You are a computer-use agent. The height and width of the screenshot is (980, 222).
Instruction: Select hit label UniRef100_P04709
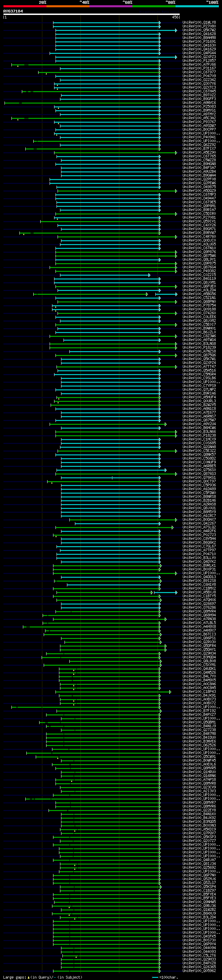tap(199, 76)
